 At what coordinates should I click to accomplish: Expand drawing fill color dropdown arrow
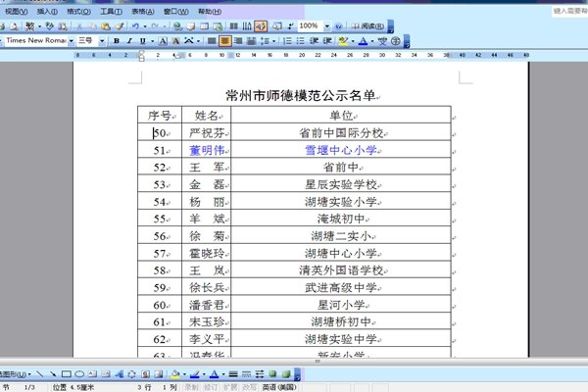184,374
